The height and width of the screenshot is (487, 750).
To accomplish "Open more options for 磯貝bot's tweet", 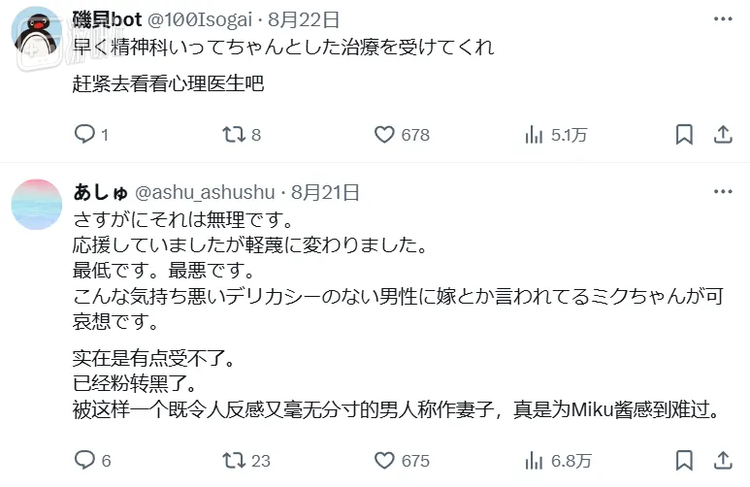I will tap(723, 19).
